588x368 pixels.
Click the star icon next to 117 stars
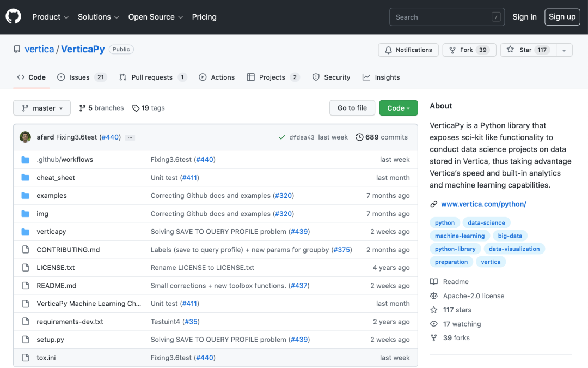pyautogui.click(x=434, y=310)
